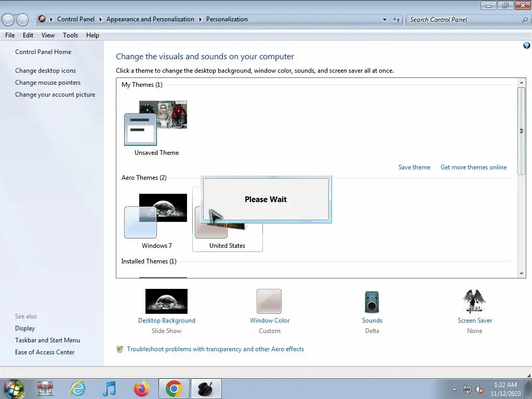This screenshot has width=532, height=399.
Task: Open the Help menu
Action: 92,35
